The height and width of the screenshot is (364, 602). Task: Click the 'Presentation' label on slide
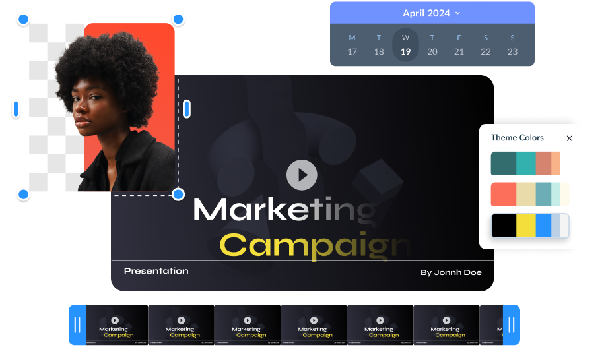[156, 271]
